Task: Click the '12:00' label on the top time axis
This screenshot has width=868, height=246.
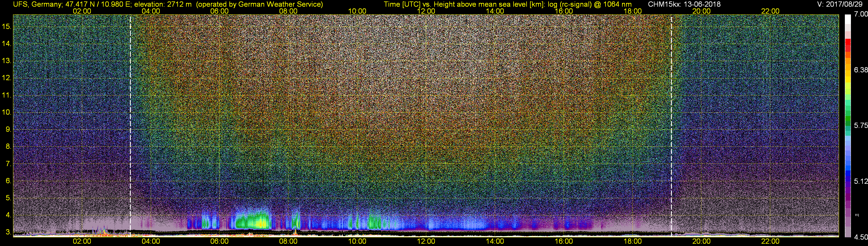Action: [426, 11]
